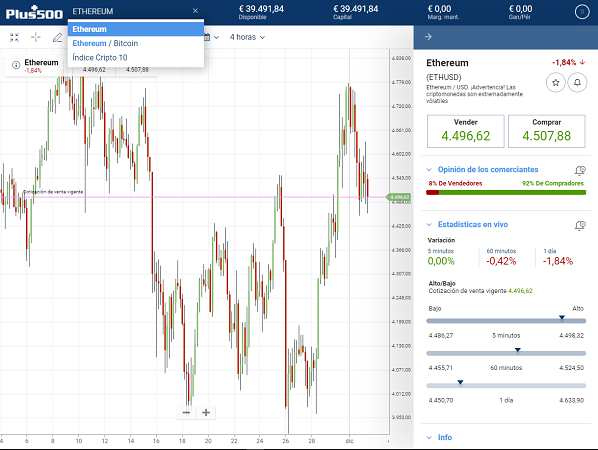Clear the ETHEREUM search field

click(195, 11)
